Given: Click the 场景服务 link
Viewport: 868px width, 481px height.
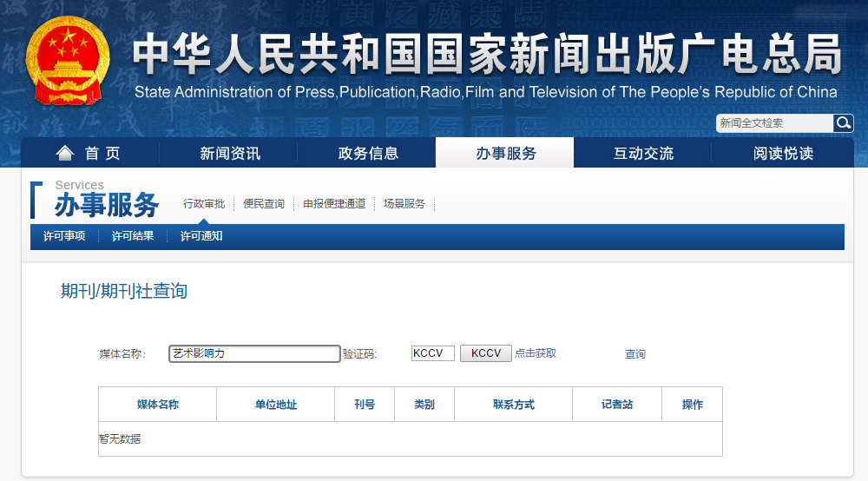Looking at the screenshot, I should coord(404,204).
